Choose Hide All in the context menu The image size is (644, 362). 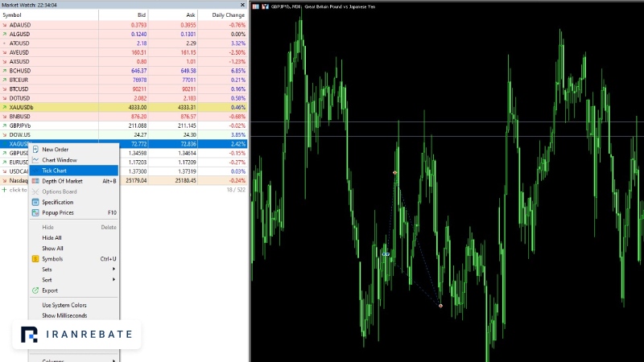[x=52, y=237]
